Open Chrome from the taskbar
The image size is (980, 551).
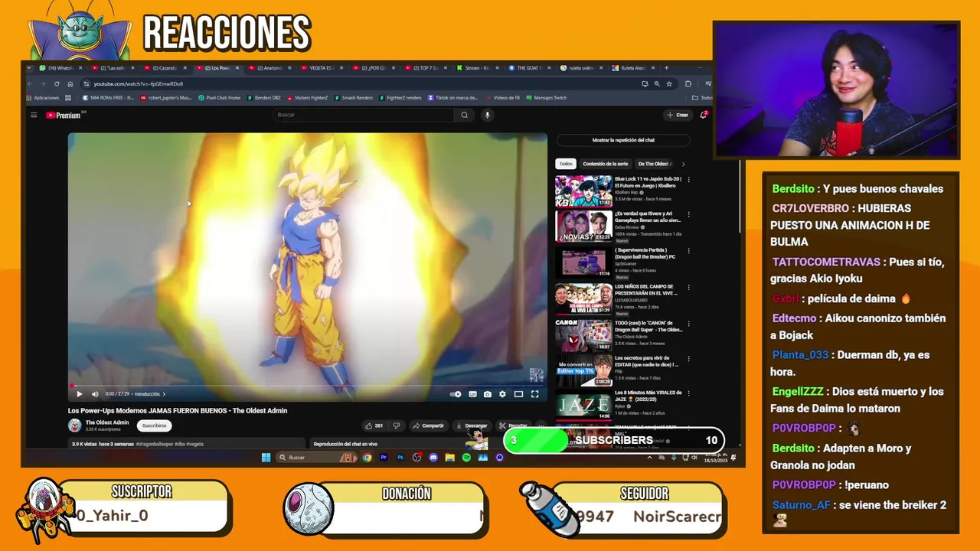tap(367, 458)
